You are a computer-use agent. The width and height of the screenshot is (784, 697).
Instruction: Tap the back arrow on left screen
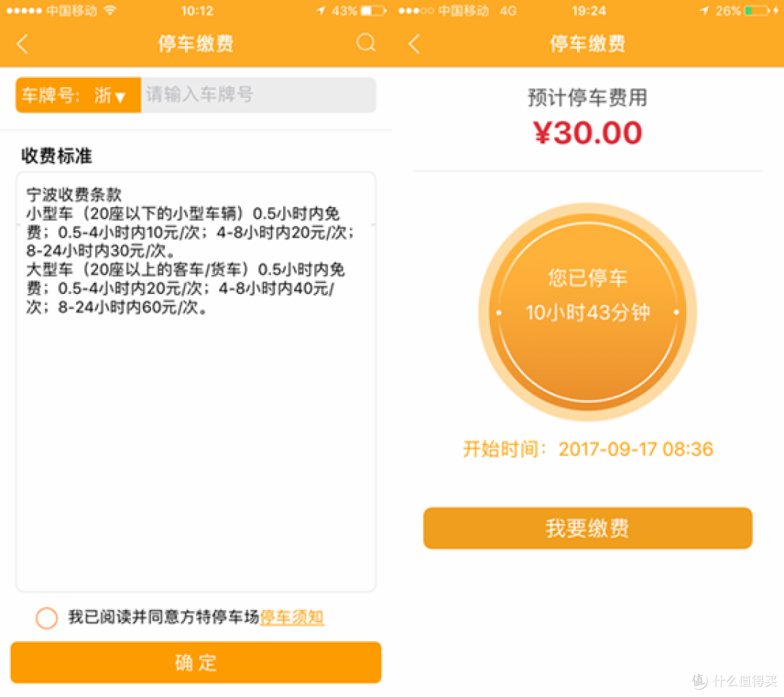click(22, 44)
